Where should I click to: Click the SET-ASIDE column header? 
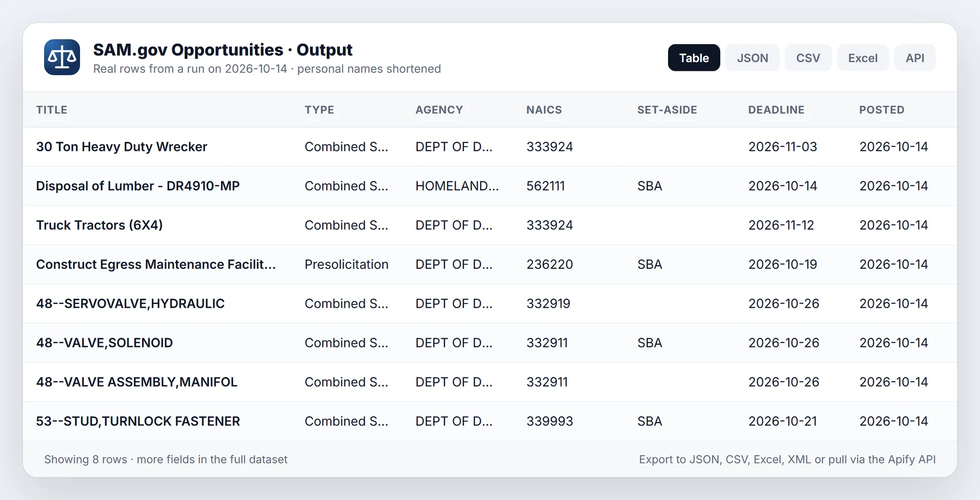click(667, 109)
